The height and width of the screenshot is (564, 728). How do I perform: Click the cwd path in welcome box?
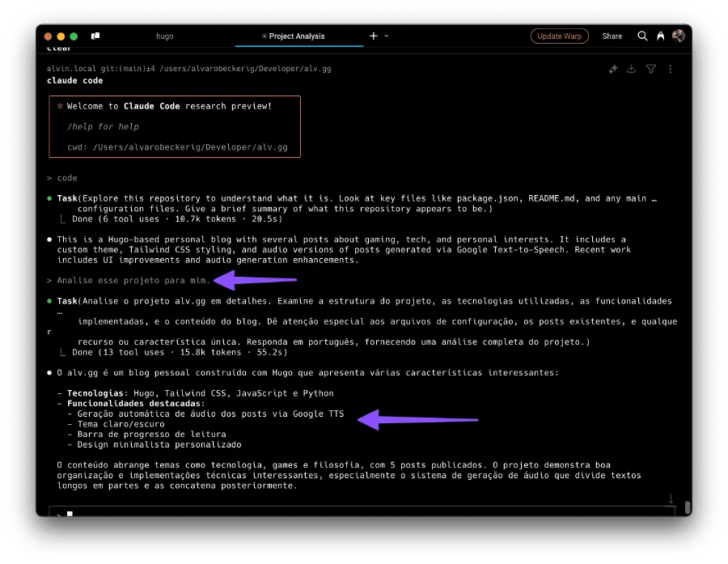tap(177, 146)
